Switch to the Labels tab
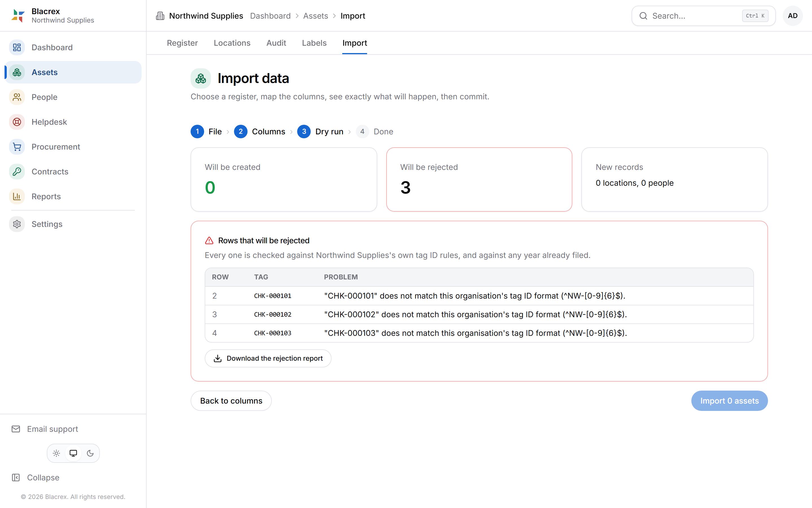This screenshot has height=508, width=812. tap(314, 43)
